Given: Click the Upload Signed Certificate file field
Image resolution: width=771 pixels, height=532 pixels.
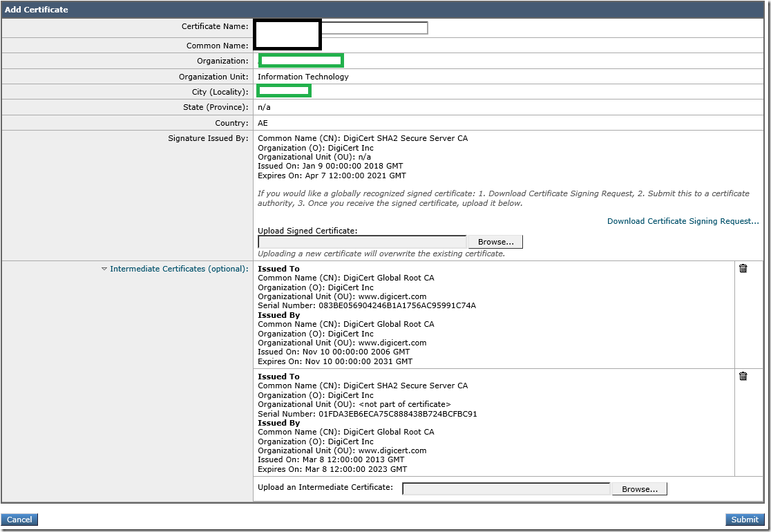Looking at the screenshot, I should coord(362,241).
